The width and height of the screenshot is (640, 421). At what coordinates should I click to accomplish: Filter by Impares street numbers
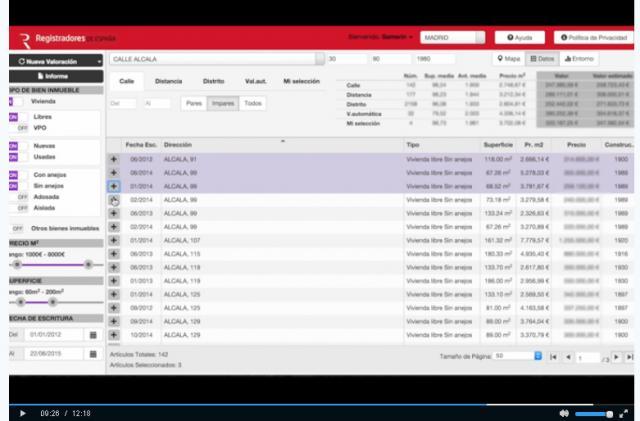(223, 103)
